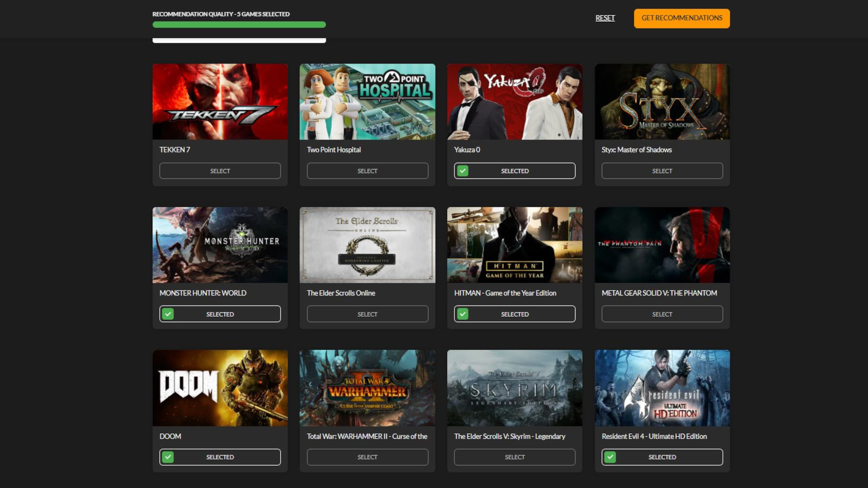This screenshot has width=868, height=488.
Task: Click the green checkmark on HITMAN
Action: (462, 314)
